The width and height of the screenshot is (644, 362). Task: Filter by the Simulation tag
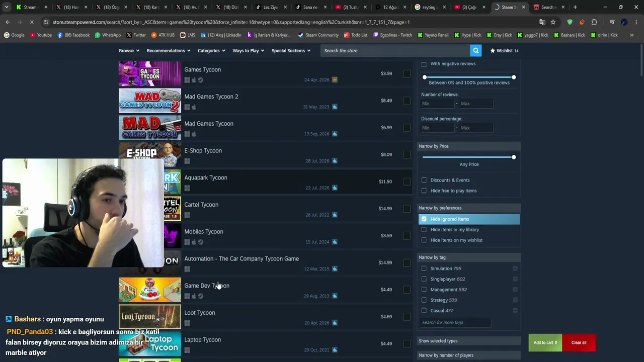424,268
